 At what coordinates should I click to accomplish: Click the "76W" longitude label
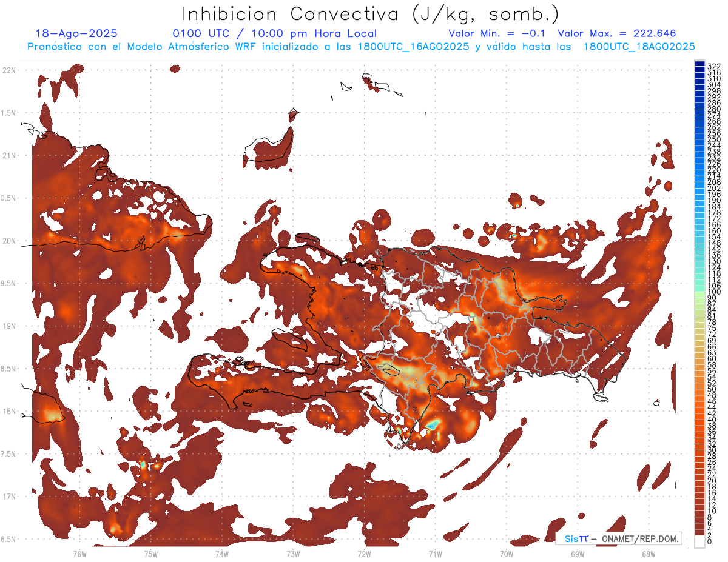pyautogui.click(x=79, y=553)
